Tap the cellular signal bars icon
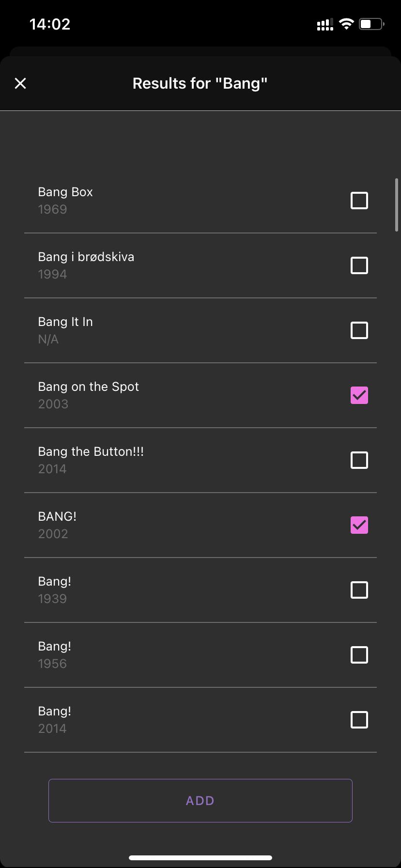This screenshot has width=401, height=868. (325, 25)
